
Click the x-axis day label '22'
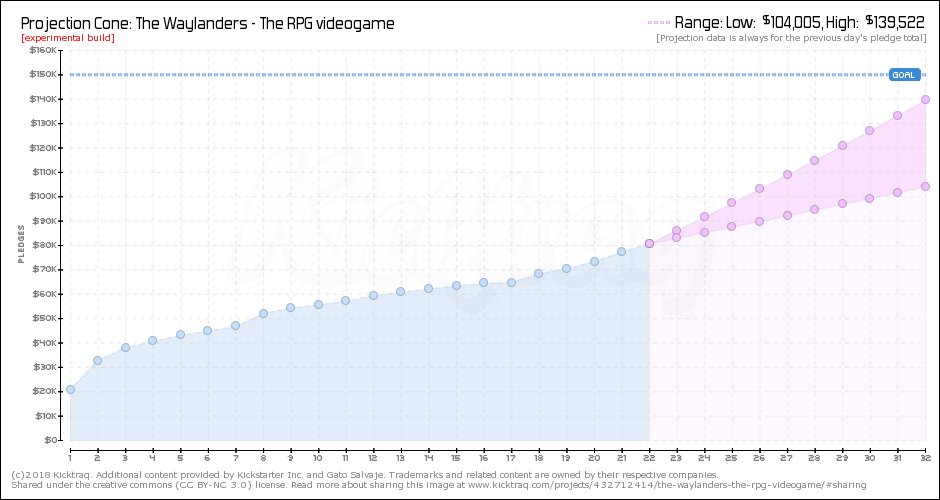coord(649,457)
